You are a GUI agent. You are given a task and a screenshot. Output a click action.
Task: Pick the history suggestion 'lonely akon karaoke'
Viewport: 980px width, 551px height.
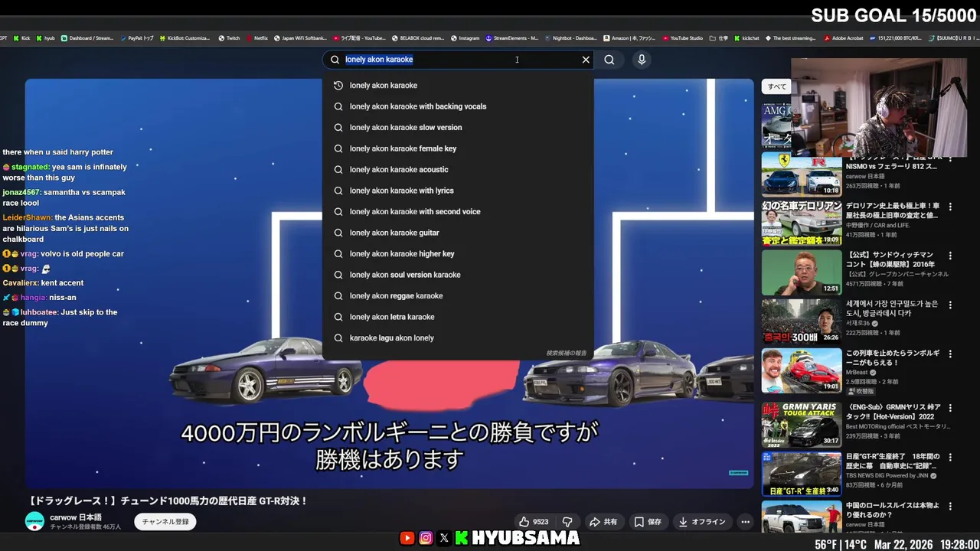[x=458, y=85]
